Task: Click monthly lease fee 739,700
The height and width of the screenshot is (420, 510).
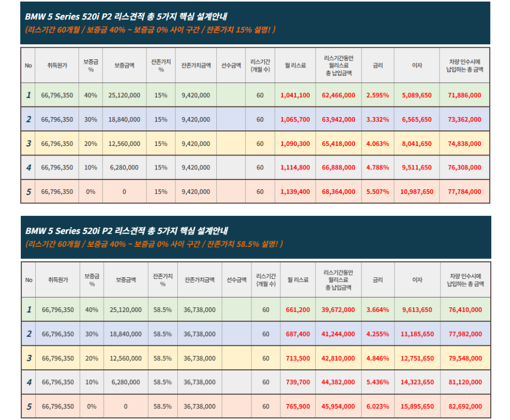Action: pyautogui.click(x=297, y=382)
